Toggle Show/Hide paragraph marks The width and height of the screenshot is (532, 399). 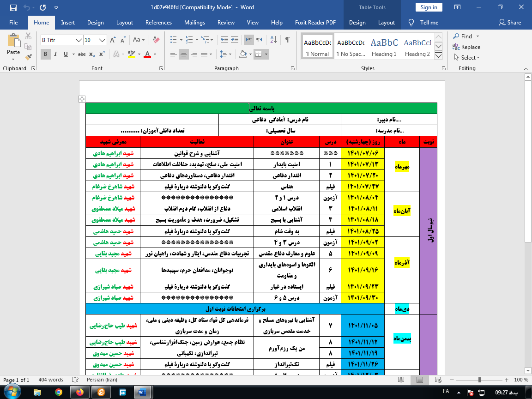[287, 40]
